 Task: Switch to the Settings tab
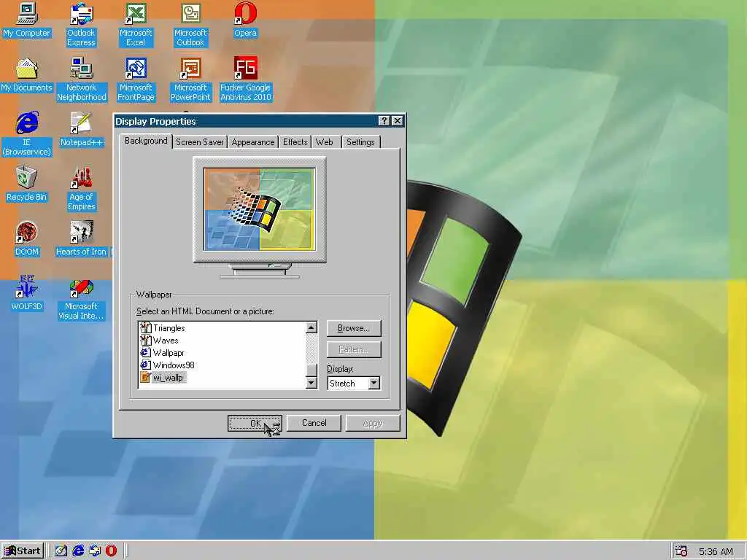(360, 142)
